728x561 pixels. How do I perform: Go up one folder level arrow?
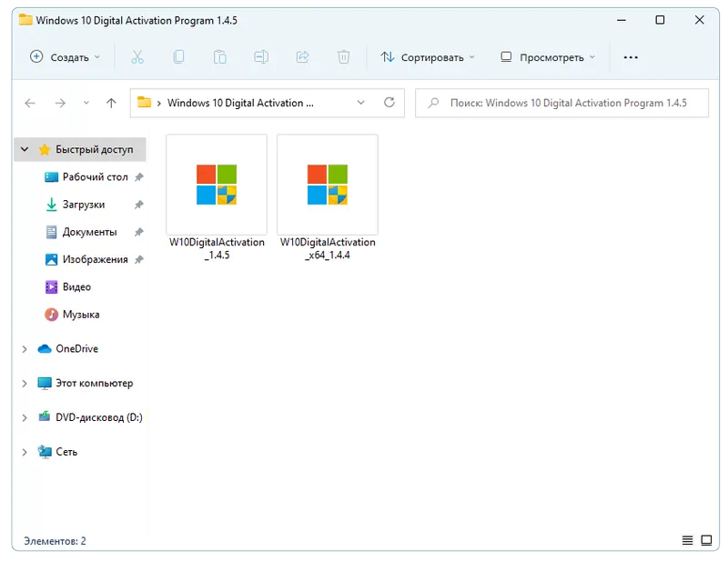pos(111,103)
